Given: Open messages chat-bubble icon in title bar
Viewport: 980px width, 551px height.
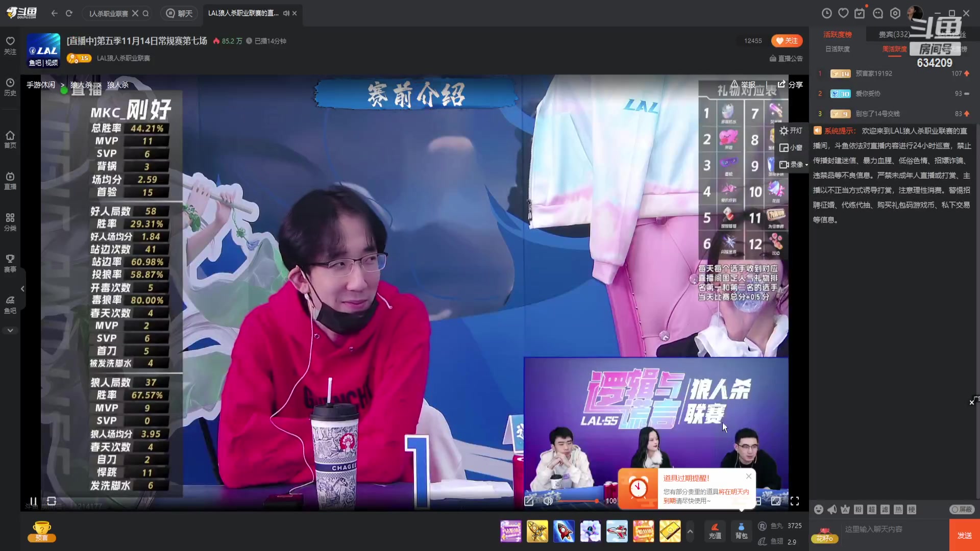Looking at the screenshot, I should 878,13.
